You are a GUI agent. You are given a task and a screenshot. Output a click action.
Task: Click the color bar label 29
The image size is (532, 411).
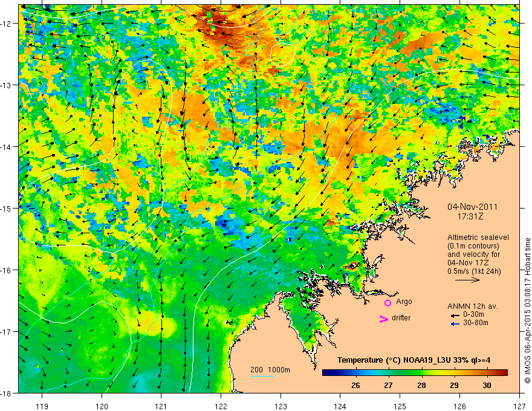[x=454, y=386]
